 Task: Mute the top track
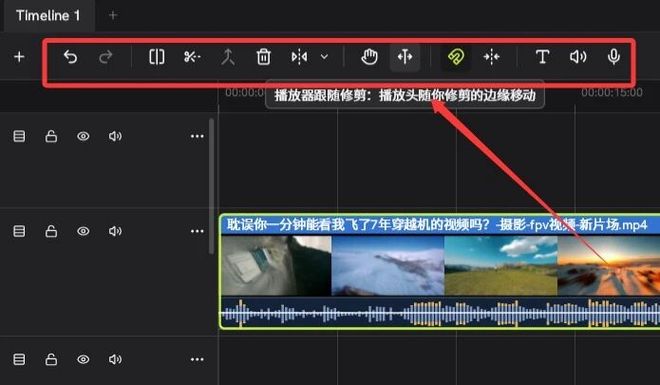[x=115, y=136]
